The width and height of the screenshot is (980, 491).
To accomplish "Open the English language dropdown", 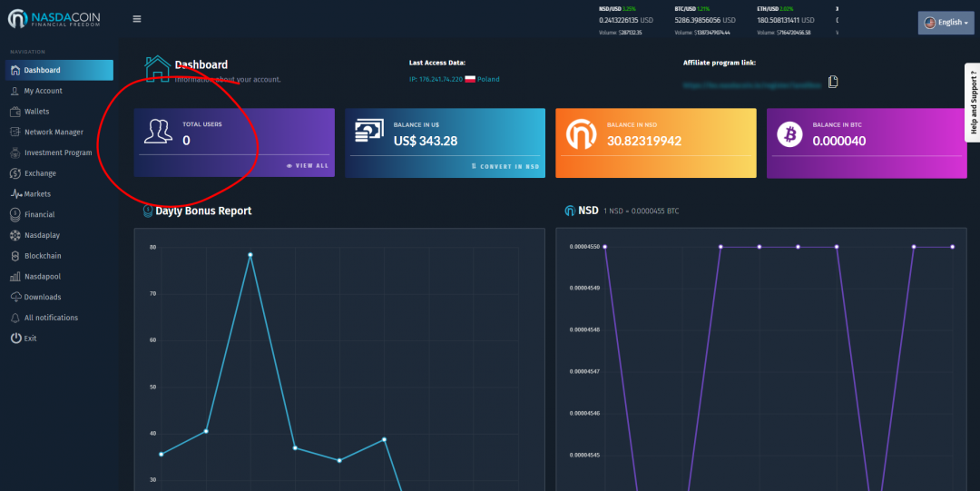I will (x=946, y=23).
